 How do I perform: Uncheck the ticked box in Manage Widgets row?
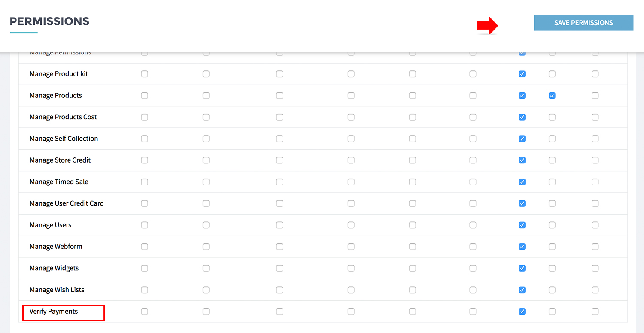pyautogui.click(x=522, y=268)
